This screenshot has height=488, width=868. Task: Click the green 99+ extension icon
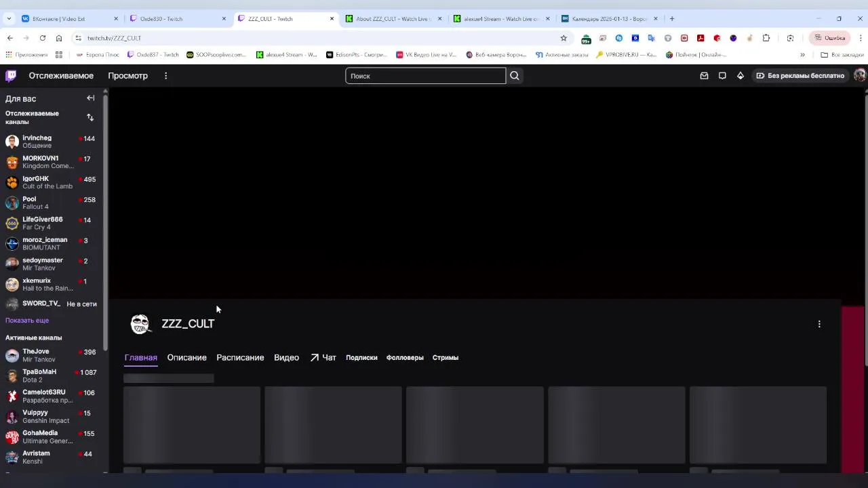[x=586, y=39]
